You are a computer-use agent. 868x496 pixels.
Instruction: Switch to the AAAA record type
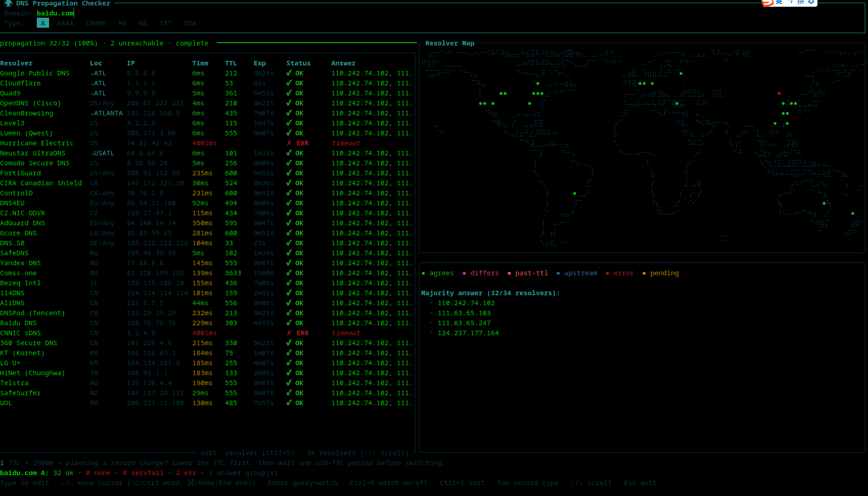[x=65, y=23]
